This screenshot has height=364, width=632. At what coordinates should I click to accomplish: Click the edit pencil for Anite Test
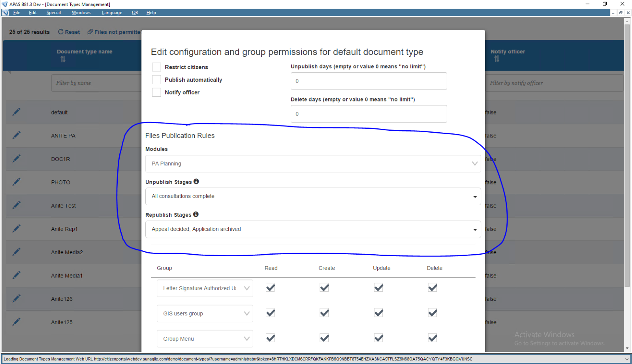[16, 205]
